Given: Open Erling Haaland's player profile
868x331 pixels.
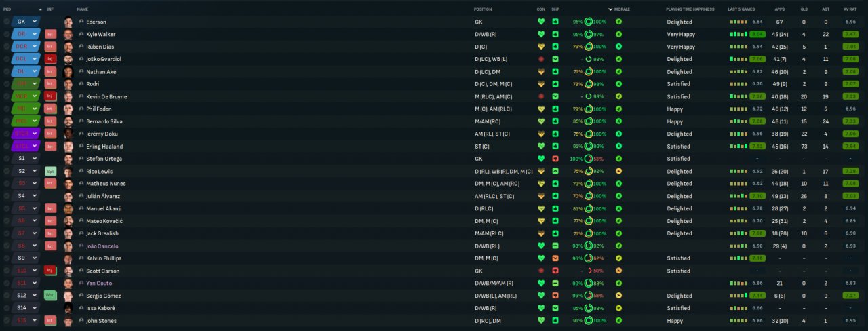Looking at the screenshot, I should pos(104,146).
